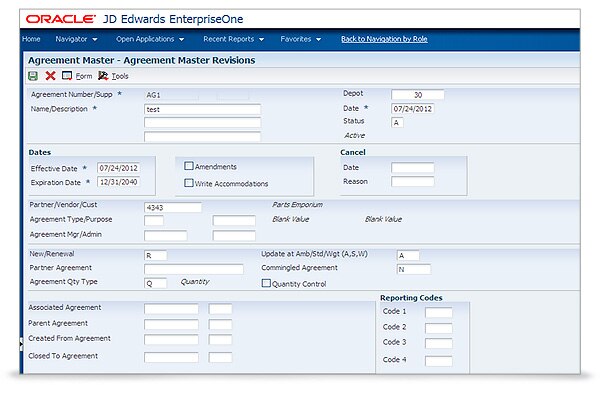Go to the Home menu item
The height and width of the screenshot is (400, 600).
pyautogui.click(x=31, y=39)
